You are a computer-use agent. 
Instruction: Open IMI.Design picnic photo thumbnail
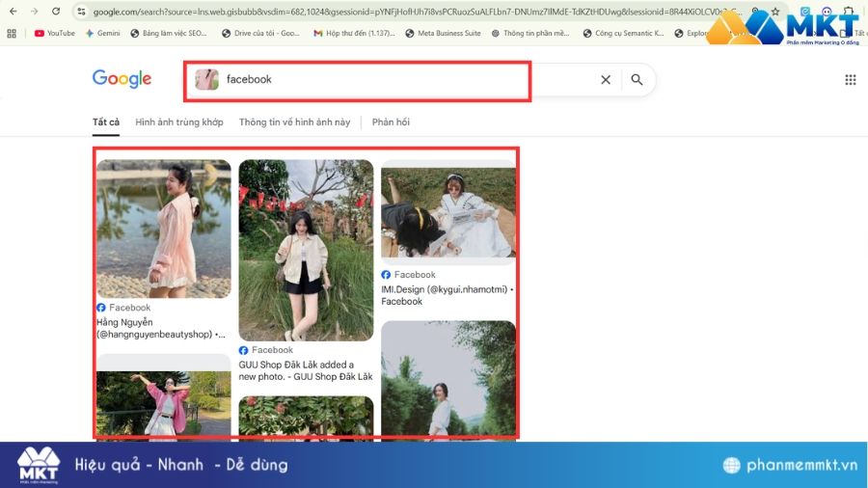[448, 212]
